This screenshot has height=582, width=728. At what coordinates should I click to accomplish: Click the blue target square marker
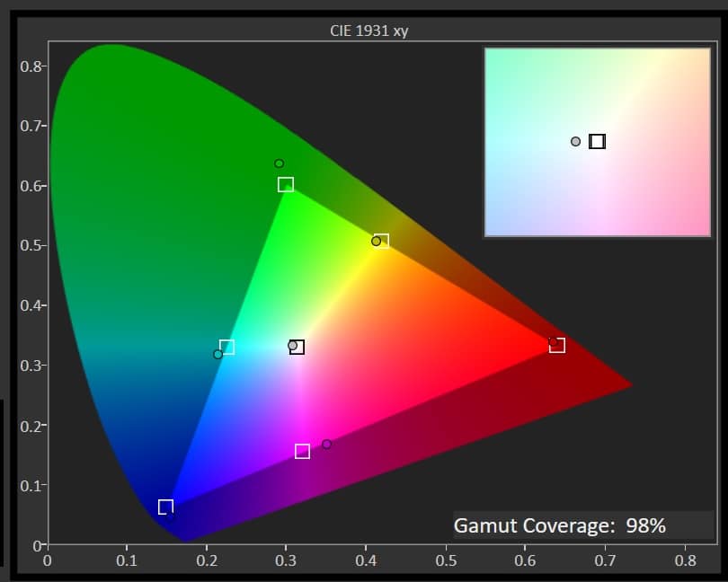[x=165, y=507]
